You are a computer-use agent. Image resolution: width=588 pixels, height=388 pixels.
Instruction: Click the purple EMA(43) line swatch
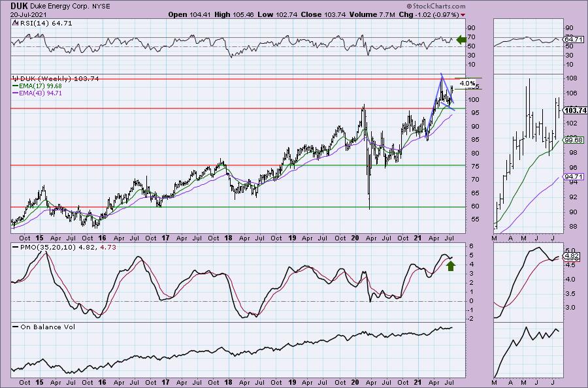click(x=16, y=93)
